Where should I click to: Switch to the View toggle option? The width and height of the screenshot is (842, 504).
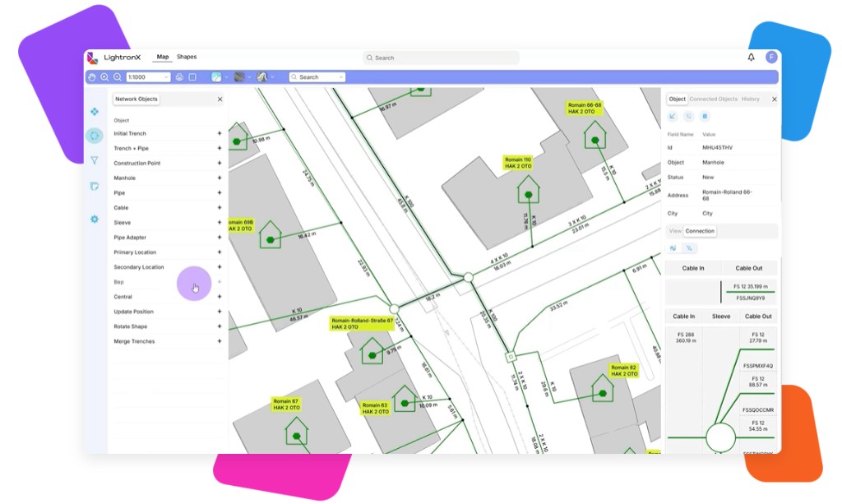click(x=675, y=231)
